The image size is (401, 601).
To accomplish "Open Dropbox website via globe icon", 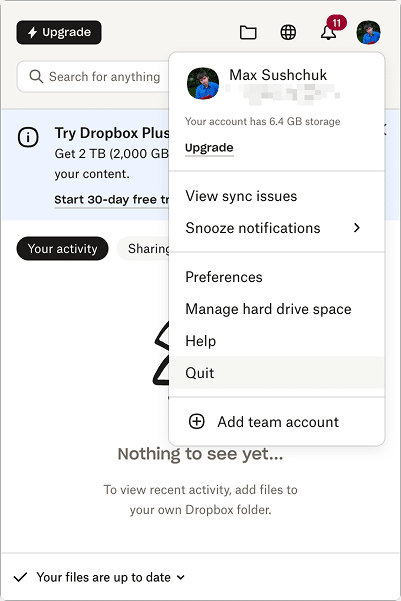I will pyautogui.click(x=288, y=33).
